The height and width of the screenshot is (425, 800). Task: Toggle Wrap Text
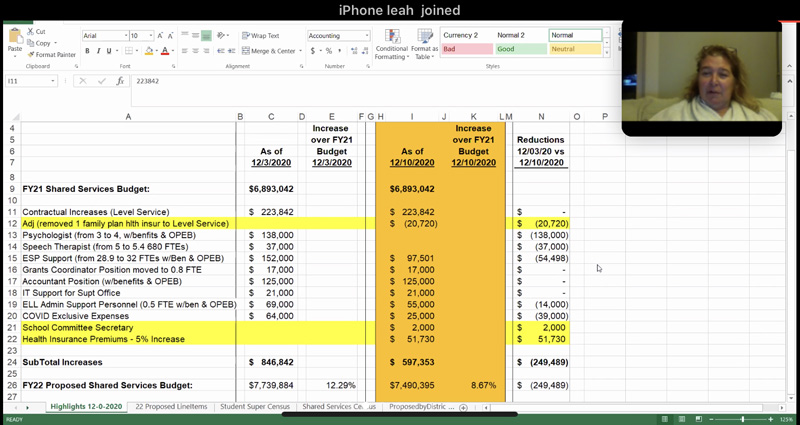point(261,36)
